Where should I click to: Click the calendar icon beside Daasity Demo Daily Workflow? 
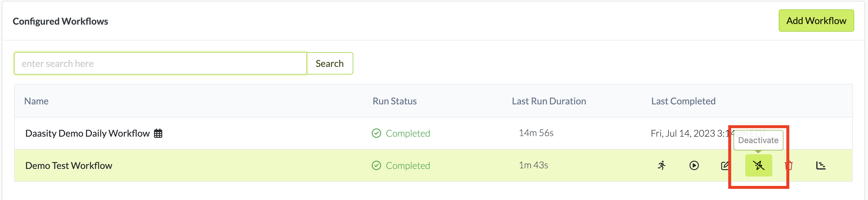158,133
